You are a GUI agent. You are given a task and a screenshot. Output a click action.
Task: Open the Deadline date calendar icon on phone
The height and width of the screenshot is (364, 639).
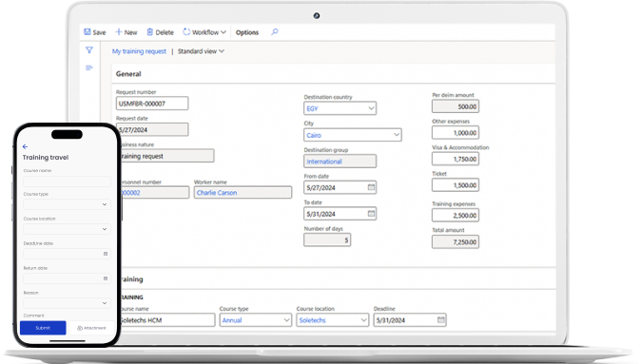(106, 254)
